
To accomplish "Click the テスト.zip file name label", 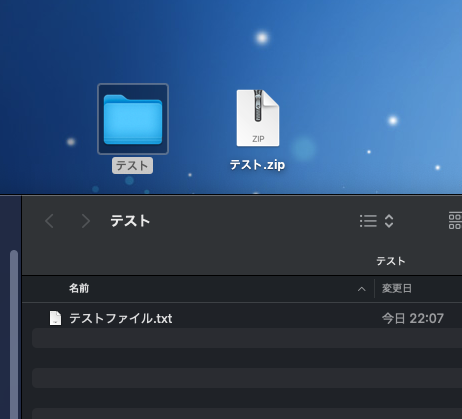I will tap(257, 165).
